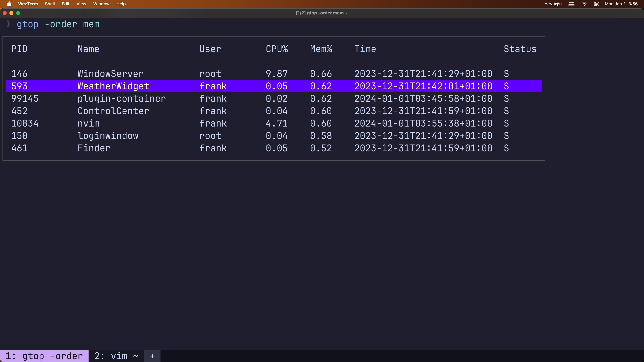
Task: Select the nvim process name
Action: coord(89,123)
